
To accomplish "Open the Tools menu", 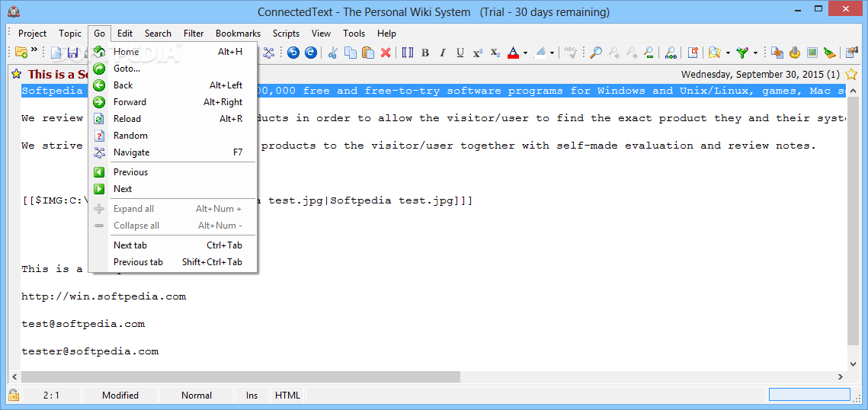I will 354,34.
